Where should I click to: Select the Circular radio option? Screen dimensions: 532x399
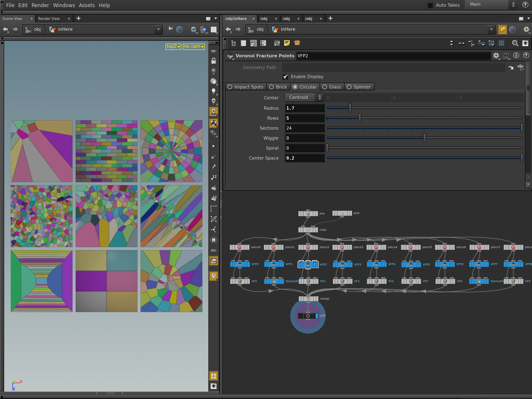click(305, 87)
